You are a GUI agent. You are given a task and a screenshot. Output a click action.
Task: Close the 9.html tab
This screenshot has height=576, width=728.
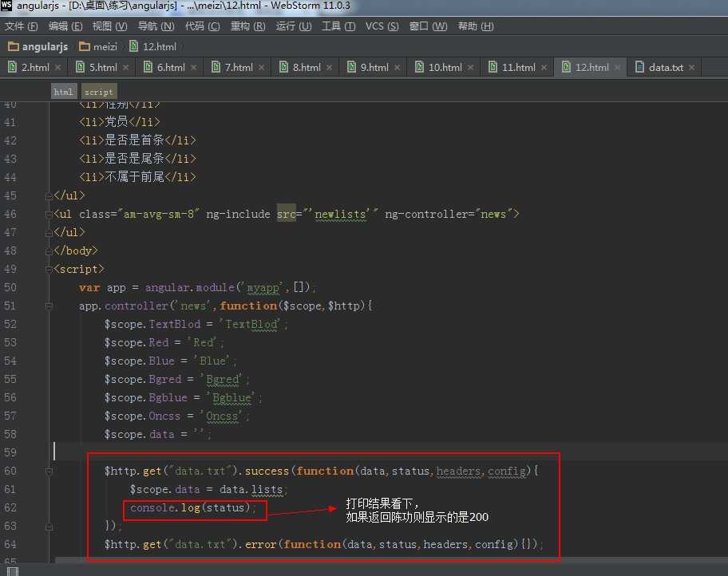click(397, 68)
